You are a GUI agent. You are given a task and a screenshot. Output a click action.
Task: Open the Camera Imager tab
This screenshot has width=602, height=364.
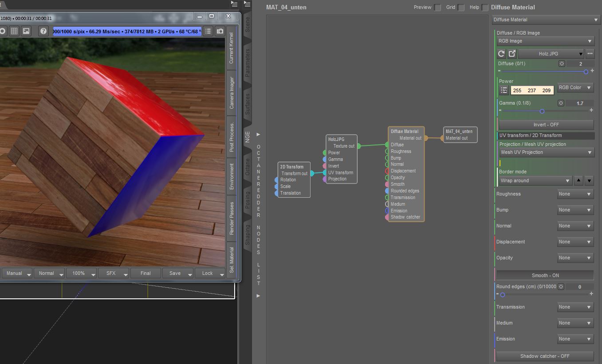click(232, 93)
